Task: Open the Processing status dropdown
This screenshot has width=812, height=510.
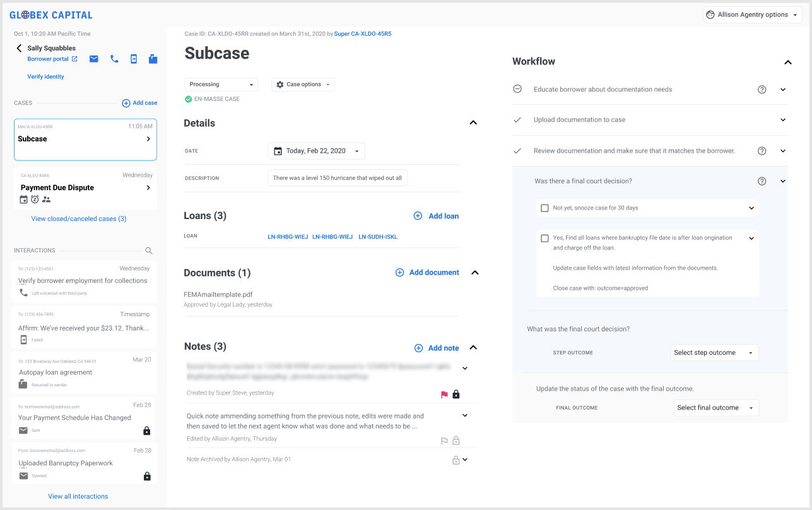Action: click(221, 85)
